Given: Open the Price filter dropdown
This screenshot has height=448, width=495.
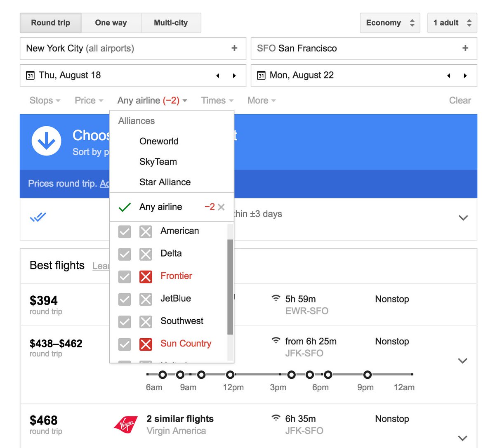Looking at the screenshot, I should point(89,100).
